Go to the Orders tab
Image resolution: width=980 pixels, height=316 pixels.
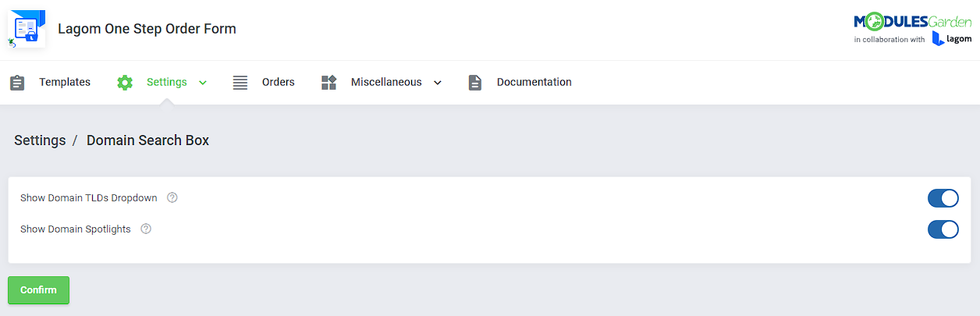(x=279, y=82)
